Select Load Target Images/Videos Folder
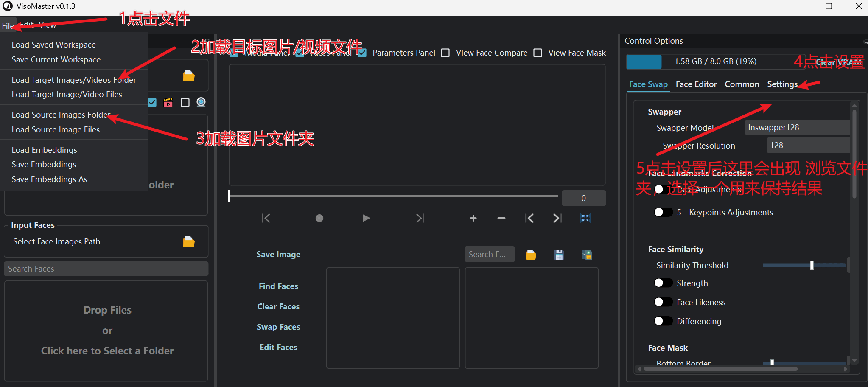 click(74, 80)
